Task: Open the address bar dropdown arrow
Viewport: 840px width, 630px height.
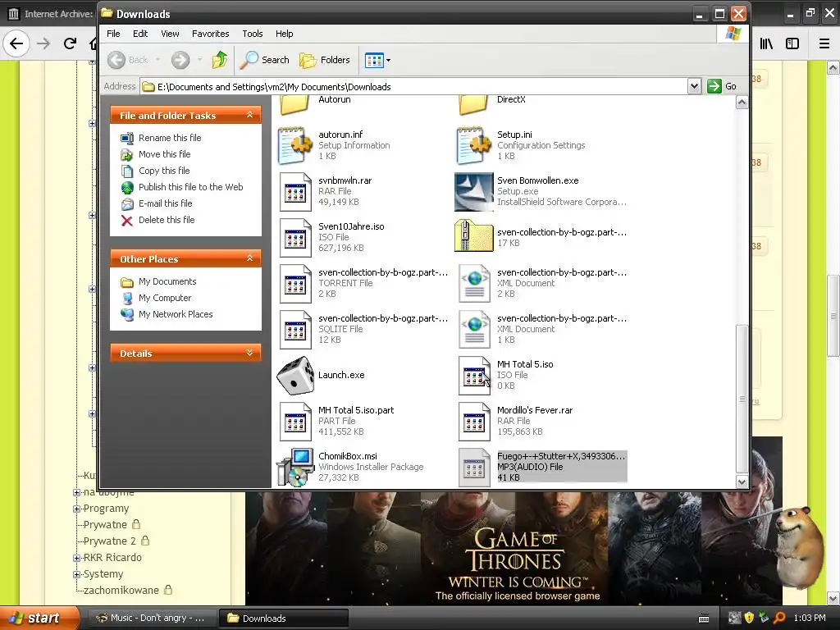Action: pos(694,86)
